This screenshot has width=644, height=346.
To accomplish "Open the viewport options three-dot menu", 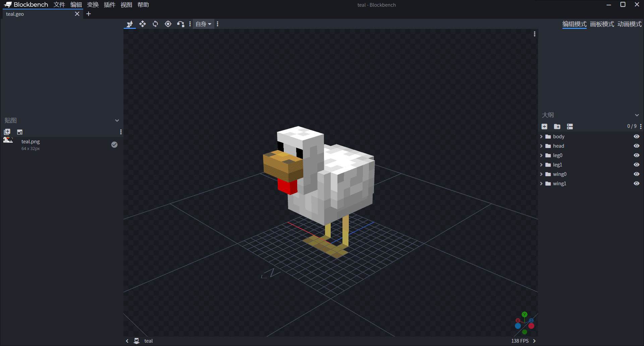I will tap(535, 34).
